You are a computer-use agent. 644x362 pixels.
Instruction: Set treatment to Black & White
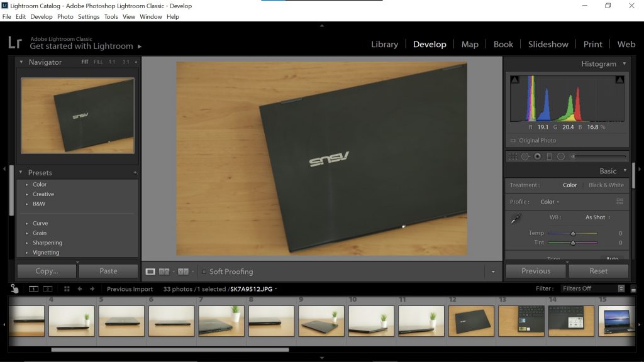click(606, 185)
